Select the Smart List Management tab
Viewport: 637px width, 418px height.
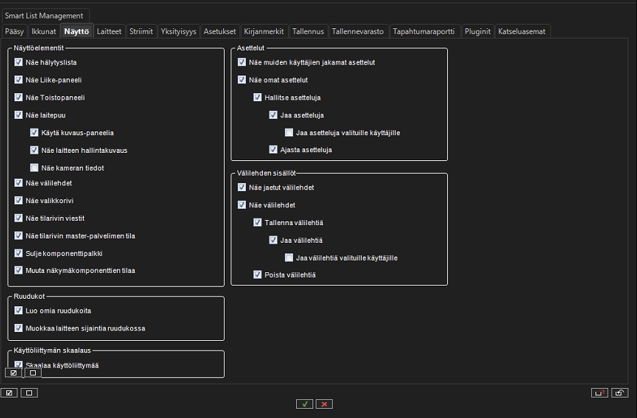[x=44, y=16]
